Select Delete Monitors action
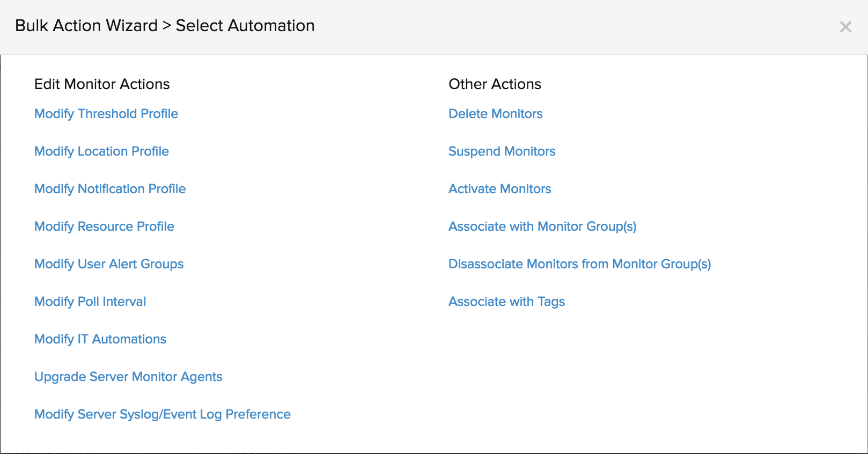The height and width of the screenshot is (454, 868). click(495, 114)
